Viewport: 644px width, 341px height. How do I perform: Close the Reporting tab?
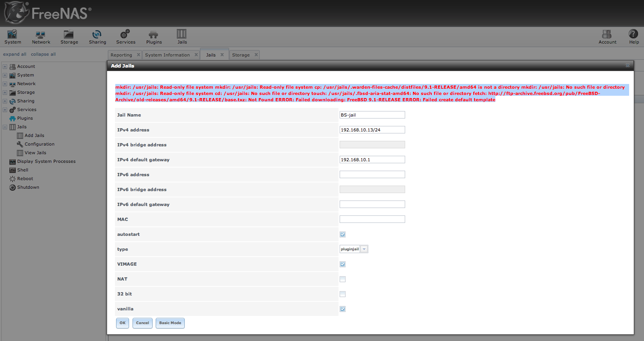[x=138, y=55]
